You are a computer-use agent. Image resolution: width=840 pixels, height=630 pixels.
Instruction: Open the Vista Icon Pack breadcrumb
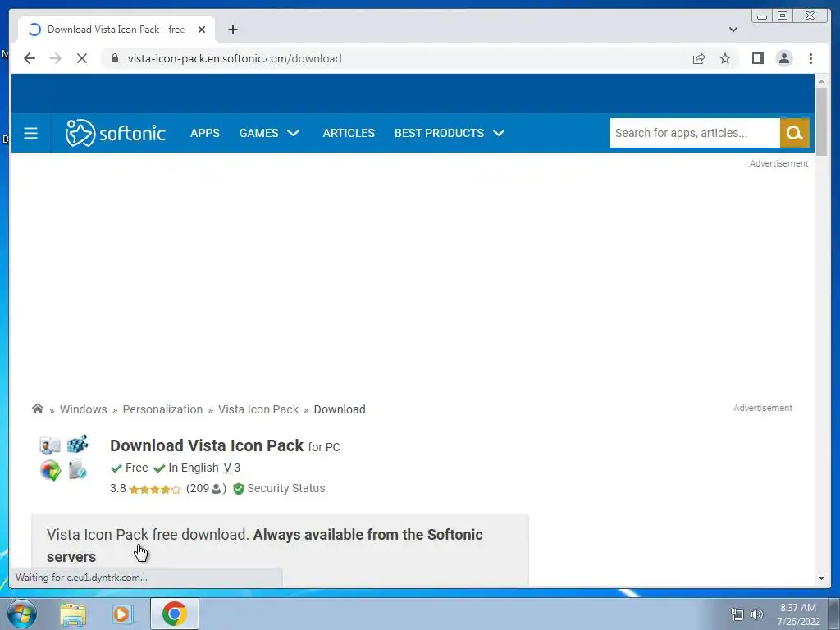[x=258, y=409]
